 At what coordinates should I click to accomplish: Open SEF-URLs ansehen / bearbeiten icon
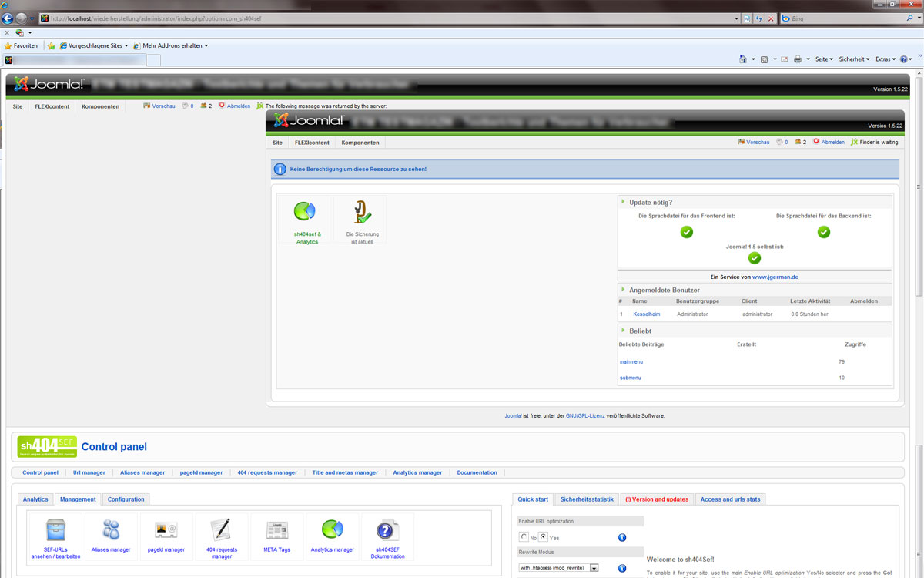[55, 538]
